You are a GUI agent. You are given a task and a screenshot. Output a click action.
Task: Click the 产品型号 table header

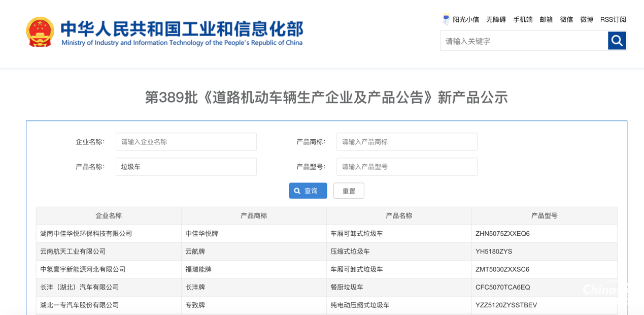(545, 215)
